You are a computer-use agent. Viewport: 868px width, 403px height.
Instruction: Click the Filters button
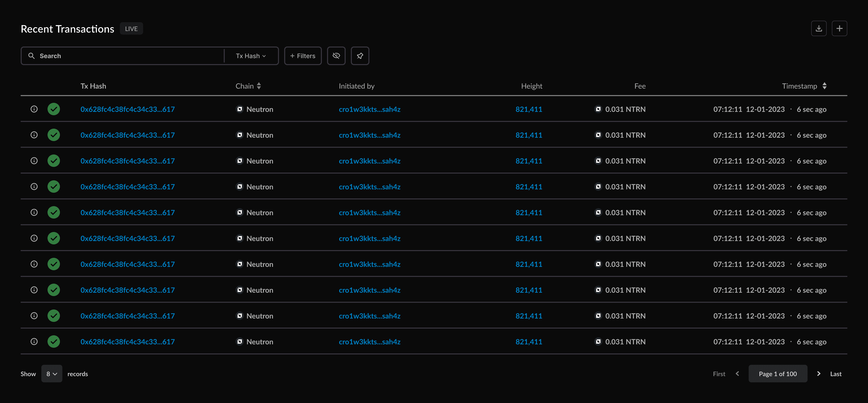point(303,56)
